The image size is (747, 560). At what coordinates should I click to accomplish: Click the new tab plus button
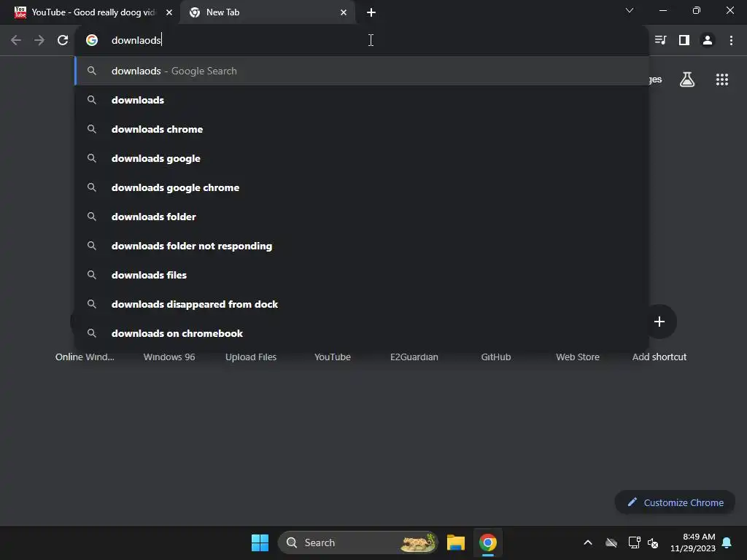(x=371, y=12)
